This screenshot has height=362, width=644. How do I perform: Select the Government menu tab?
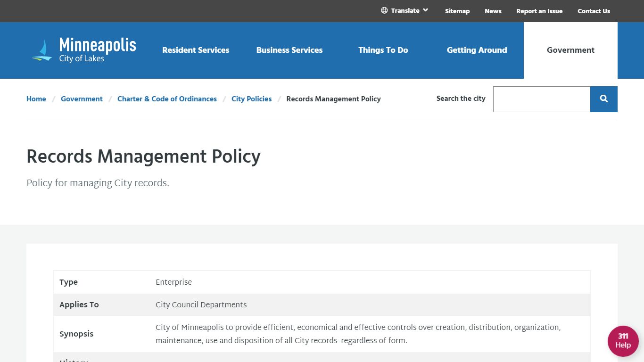570,50
